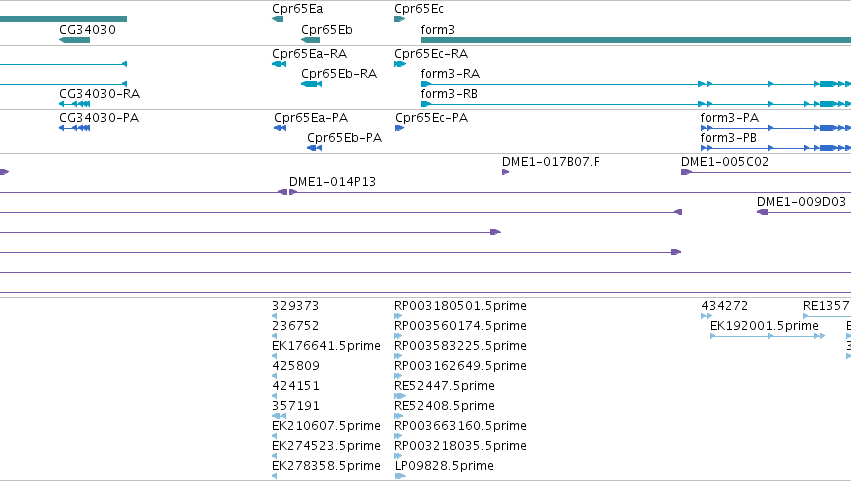Click the Cpr65Eb gene glyph
Image resolution: width=851 pixels, height=481 pixels.
click(310, 40)
